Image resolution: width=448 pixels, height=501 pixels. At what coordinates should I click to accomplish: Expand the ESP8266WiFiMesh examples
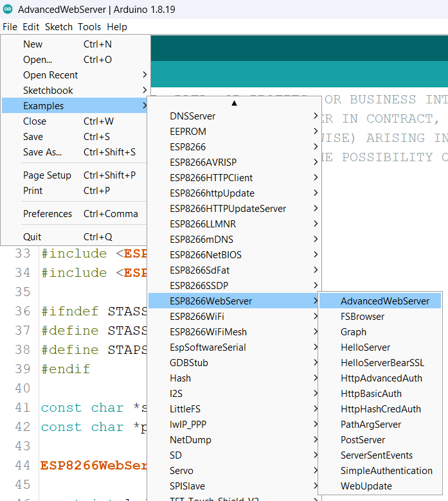click(234, 331)
